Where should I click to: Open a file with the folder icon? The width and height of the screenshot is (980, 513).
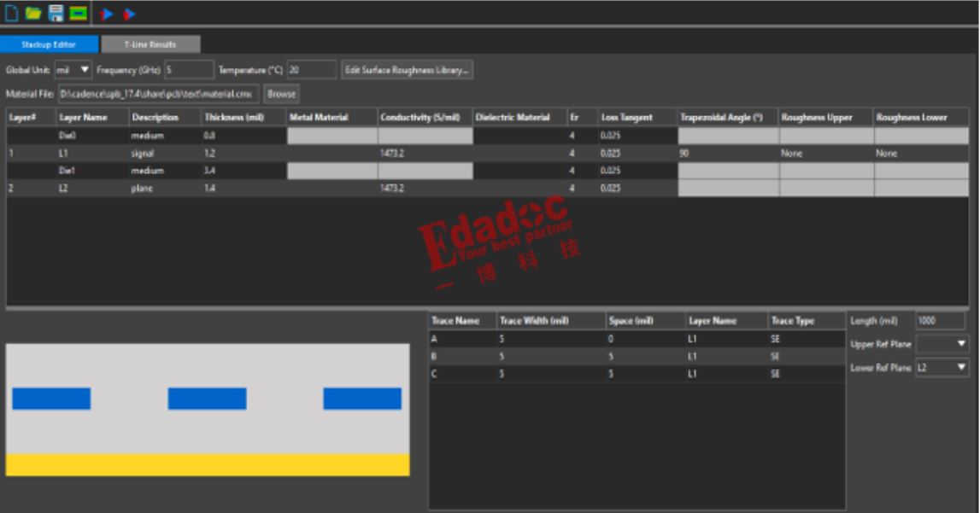[x=33, y=14]
